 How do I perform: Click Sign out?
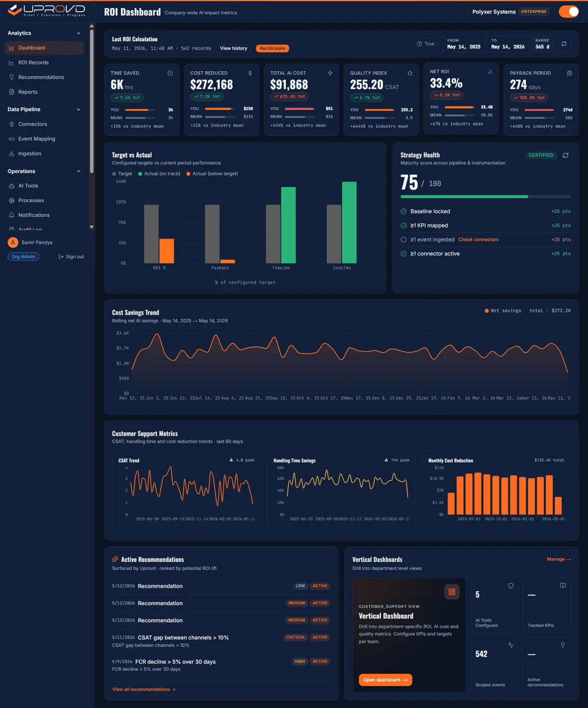point(71,257)
